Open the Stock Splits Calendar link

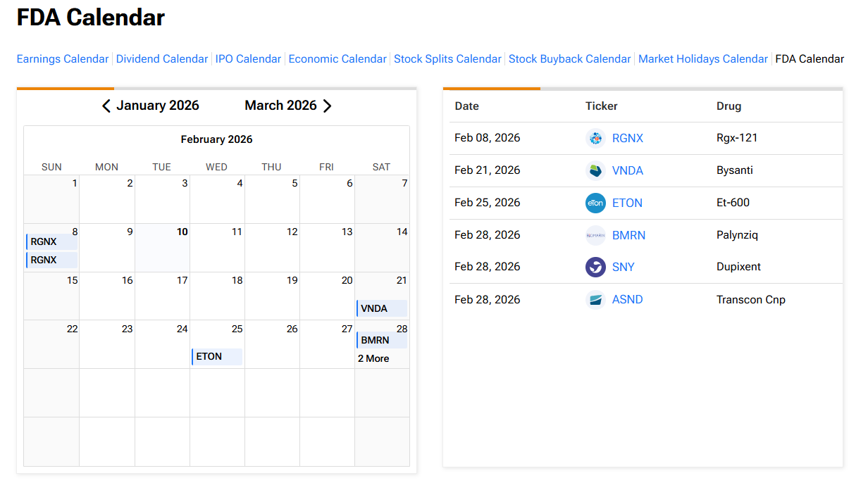click(x=447, y=59)
